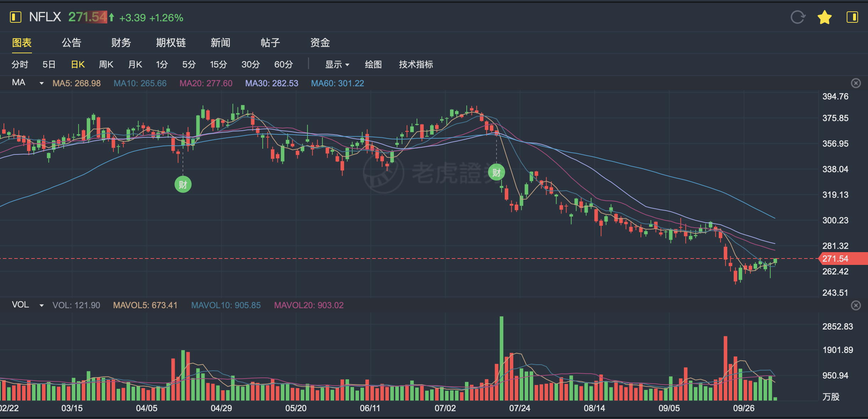The width and height of the screenshot is (868, 419).
Task: Open the July earnings 财 marker
Action: point(497,173)
